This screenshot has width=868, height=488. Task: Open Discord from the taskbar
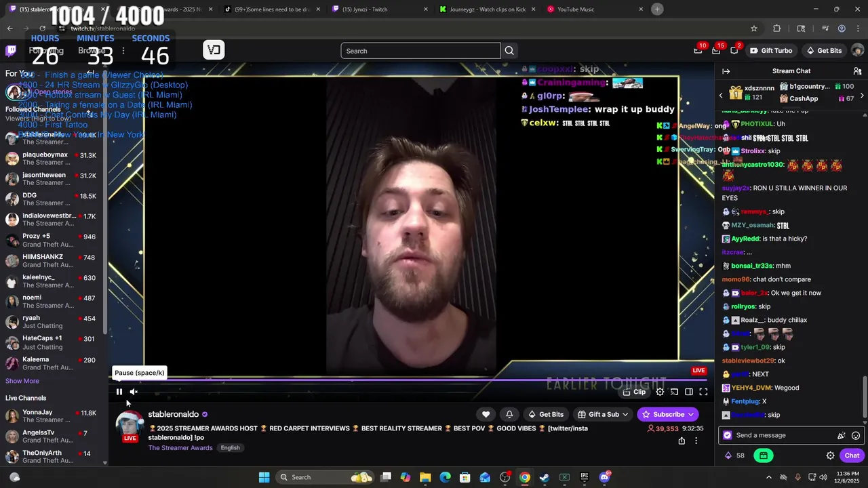coord(604,477)
